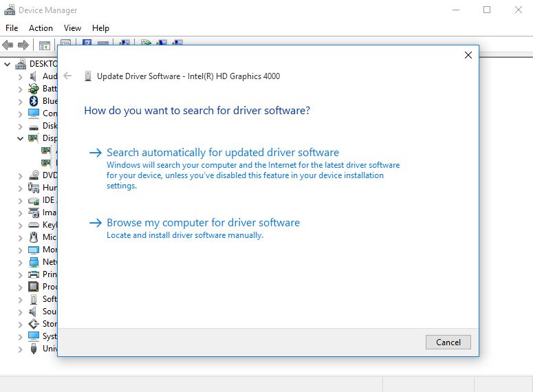The image size is (533, 392).
Task: Click the Keyboards category icon
Action: [34, 225]
